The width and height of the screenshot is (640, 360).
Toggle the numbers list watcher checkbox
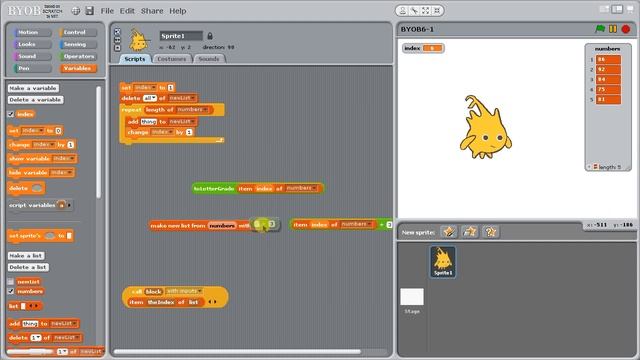tap(11, 291)
